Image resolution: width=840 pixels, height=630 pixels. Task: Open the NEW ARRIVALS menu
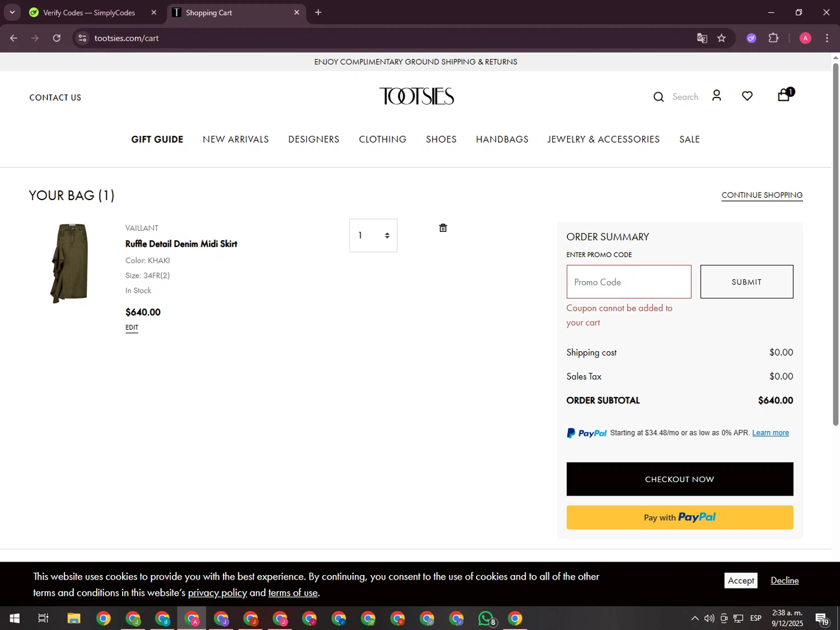pyautogui.click(x=236, y=139)
